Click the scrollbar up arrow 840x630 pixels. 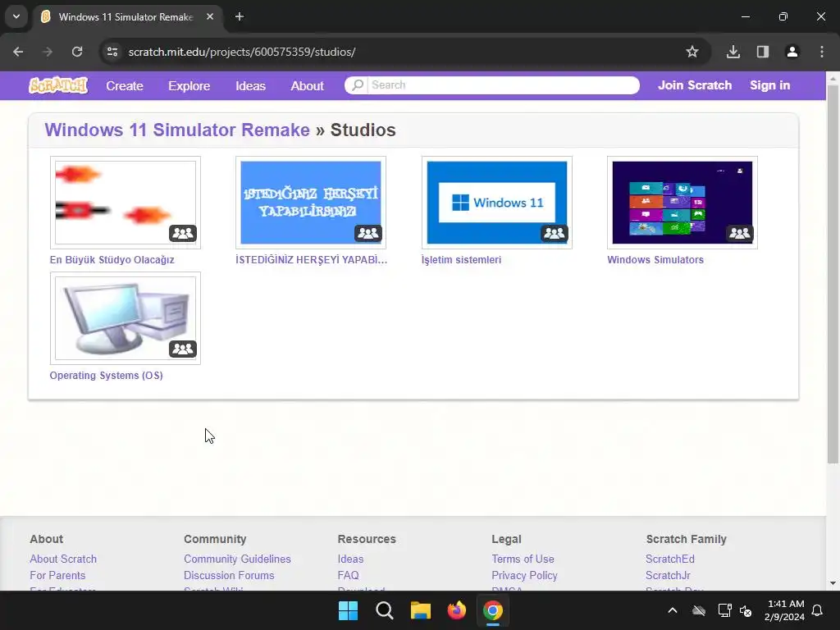point(833,78)
